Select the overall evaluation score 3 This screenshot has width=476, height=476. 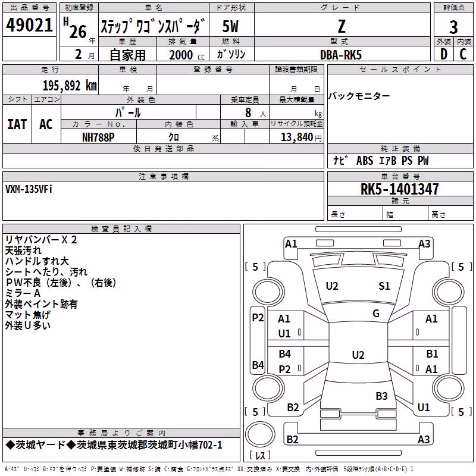click(x=453, y=27)
